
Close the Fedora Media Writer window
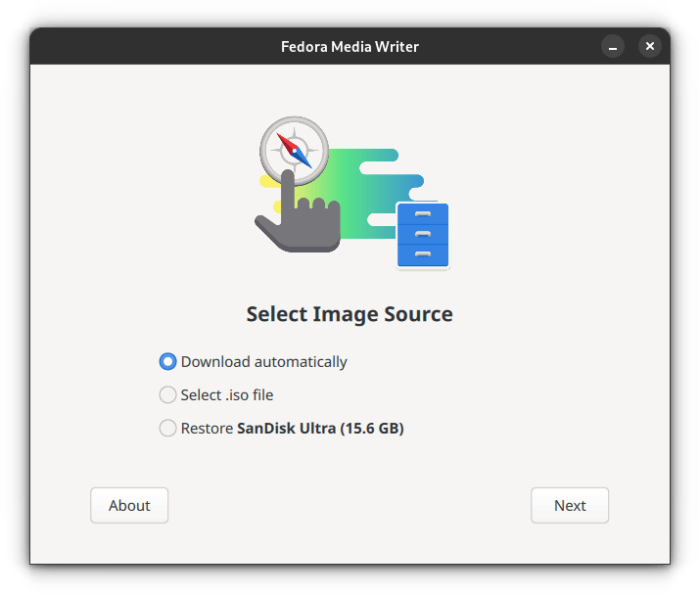650,46
